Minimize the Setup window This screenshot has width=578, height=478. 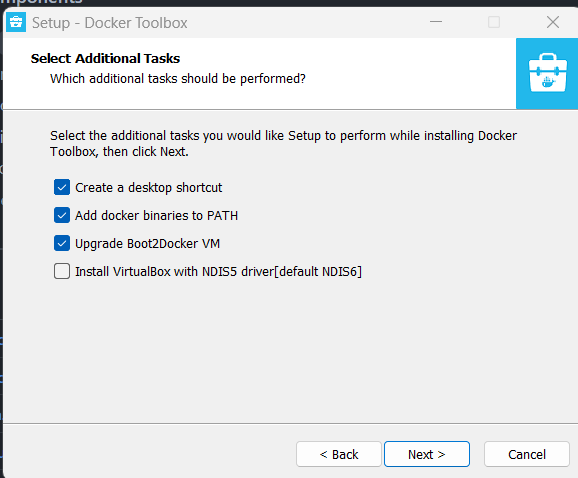[436, 22]
